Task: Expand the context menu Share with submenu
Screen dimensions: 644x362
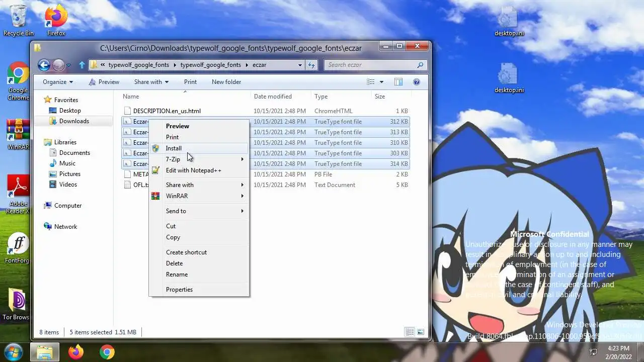Action: (199, 185)
